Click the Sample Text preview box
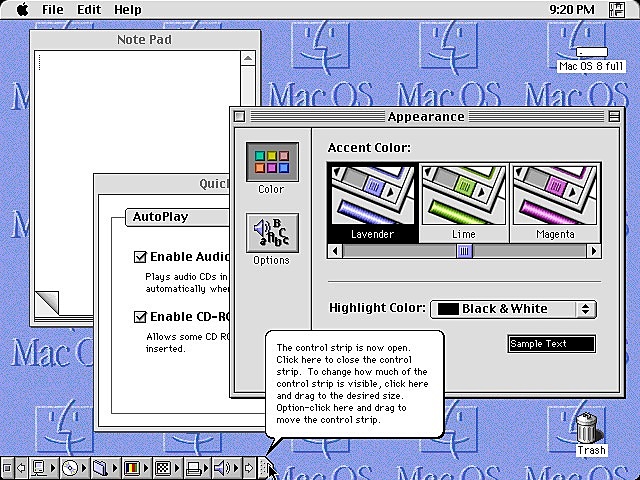Screen dimensions: 640x480 pyautogui.click(x=551, y=344)
